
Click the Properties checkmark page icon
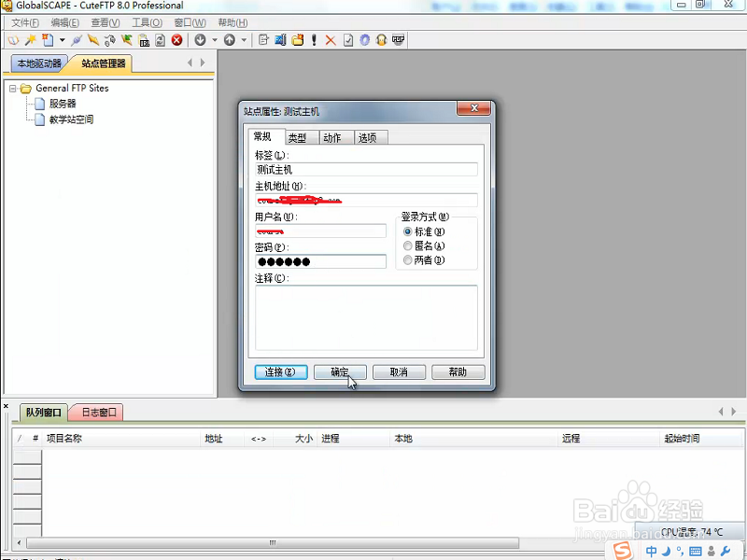(348, 40)
